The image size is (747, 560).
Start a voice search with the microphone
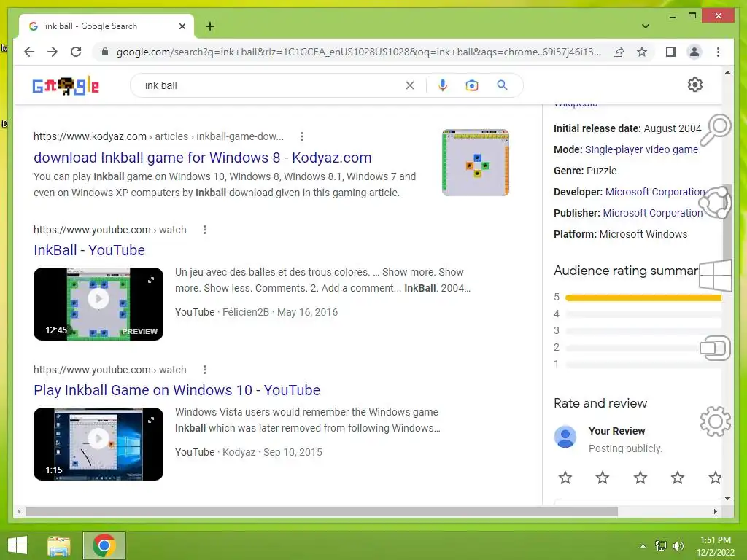pos(443,85)
